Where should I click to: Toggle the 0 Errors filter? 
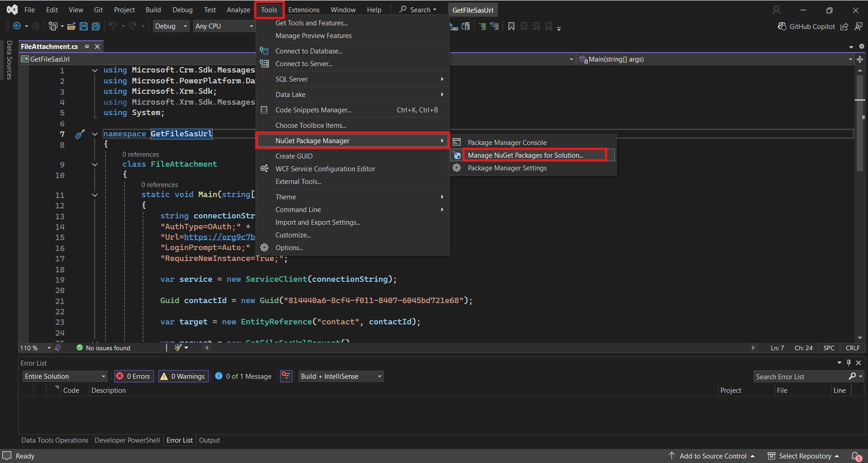coord(134,376)
